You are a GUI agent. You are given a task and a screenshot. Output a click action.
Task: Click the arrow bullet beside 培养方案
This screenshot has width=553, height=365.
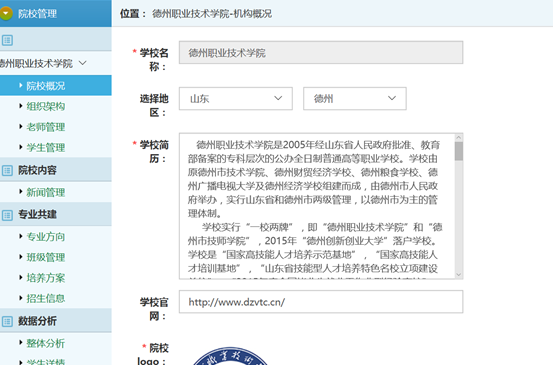point(21,277)
